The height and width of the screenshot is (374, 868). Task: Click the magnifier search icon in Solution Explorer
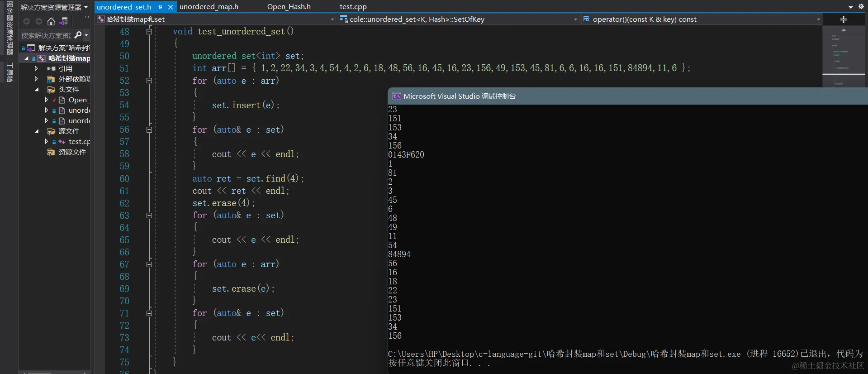[78, 35]
